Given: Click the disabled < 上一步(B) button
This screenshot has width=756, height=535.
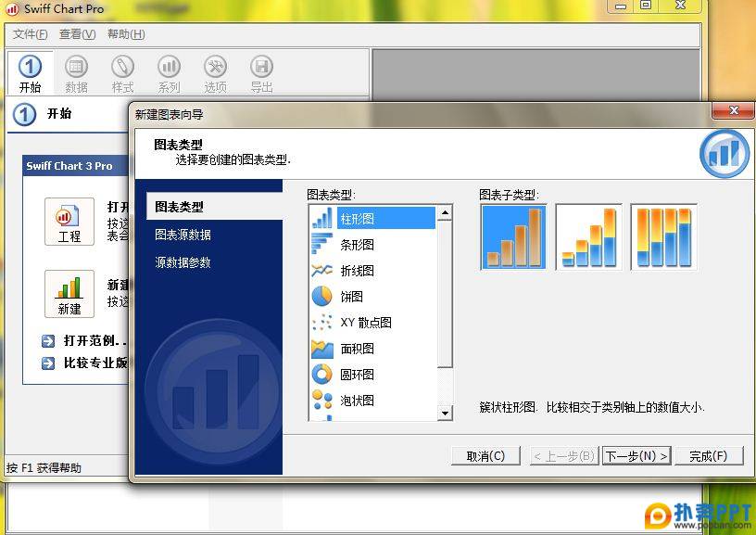Looking at the screenshot, I should pos(564,456).
